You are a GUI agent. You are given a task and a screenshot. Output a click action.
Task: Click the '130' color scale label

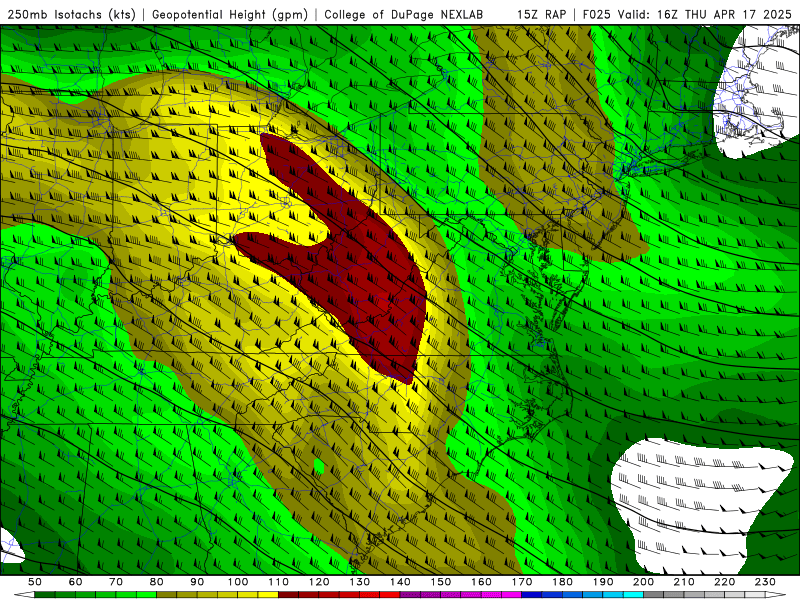pyautogui.click(x=359, y=582)
